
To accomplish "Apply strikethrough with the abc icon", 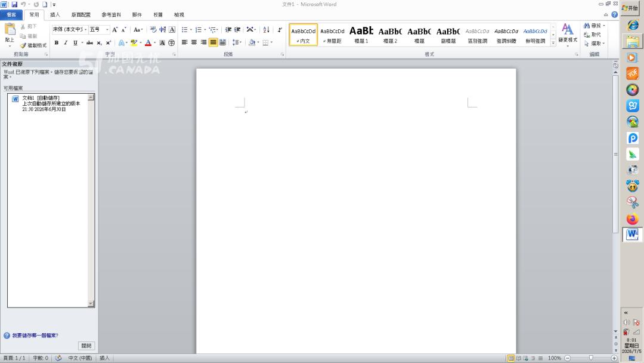I will [89, 42].
